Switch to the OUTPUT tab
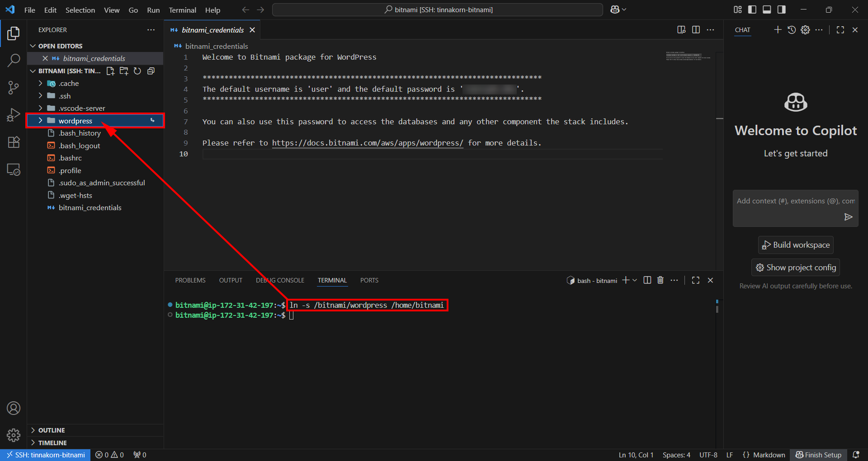 231,280
